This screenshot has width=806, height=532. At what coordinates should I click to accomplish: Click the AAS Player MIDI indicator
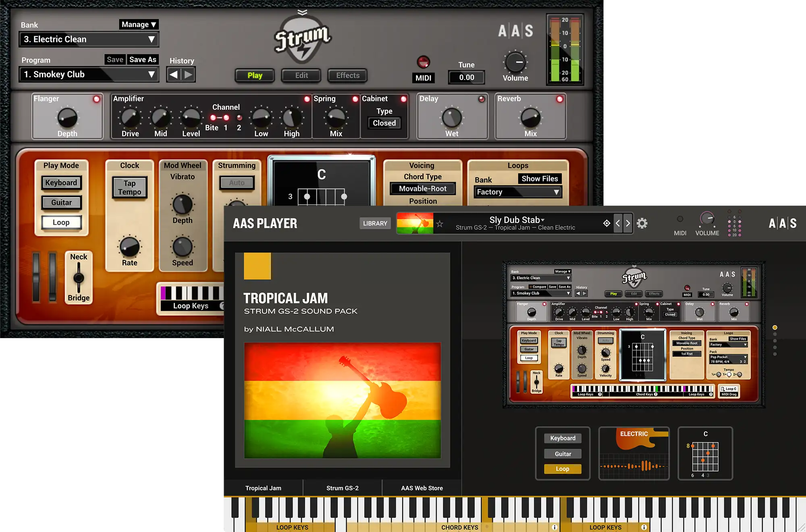tap(680, 219)
